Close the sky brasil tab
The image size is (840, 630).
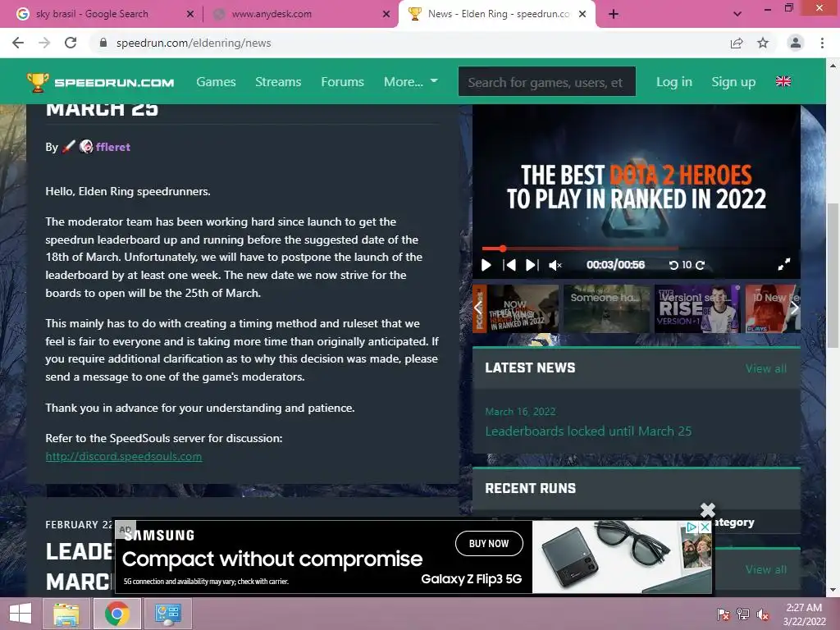[190, 15]
